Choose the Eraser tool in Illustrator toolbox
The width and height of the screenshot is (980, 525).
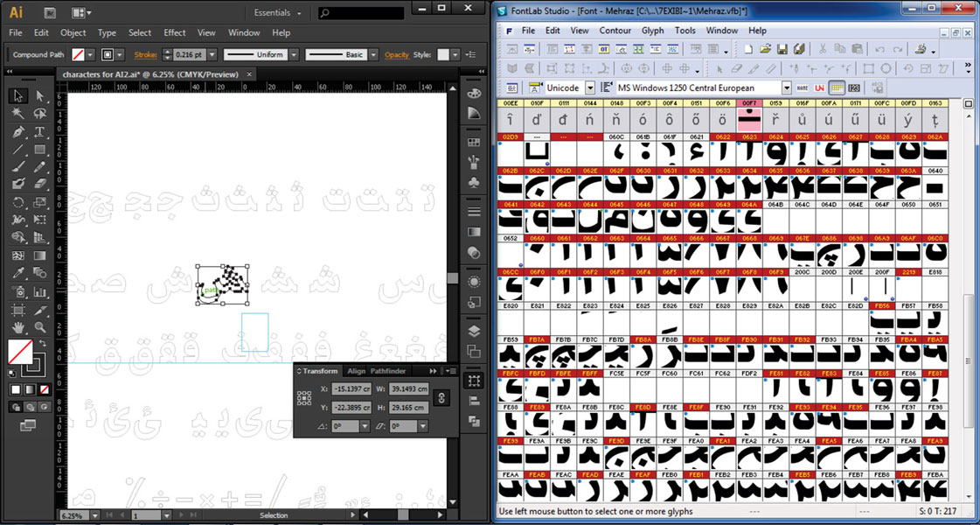tap(40, 184)
